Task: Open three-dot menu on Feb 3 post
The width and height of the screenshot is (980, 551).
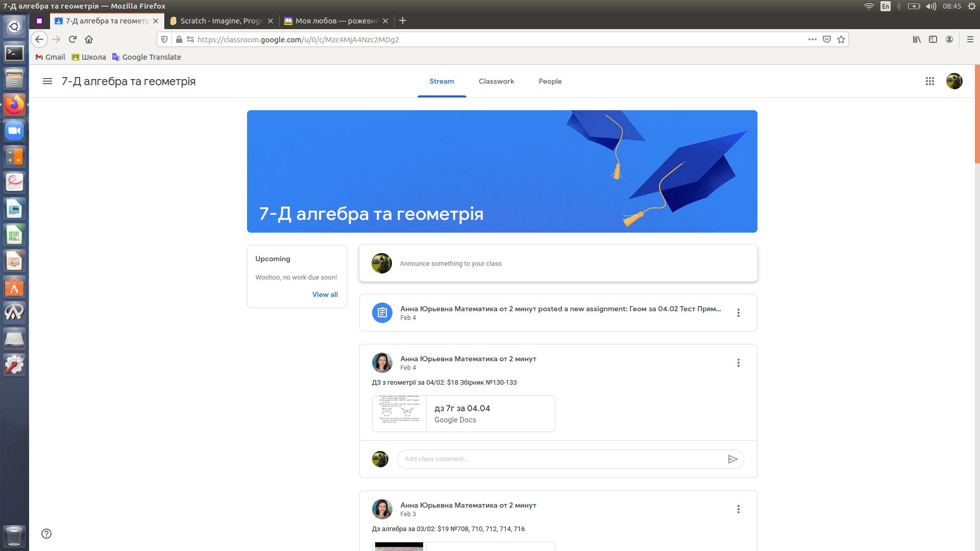Action: coord(738,509)
